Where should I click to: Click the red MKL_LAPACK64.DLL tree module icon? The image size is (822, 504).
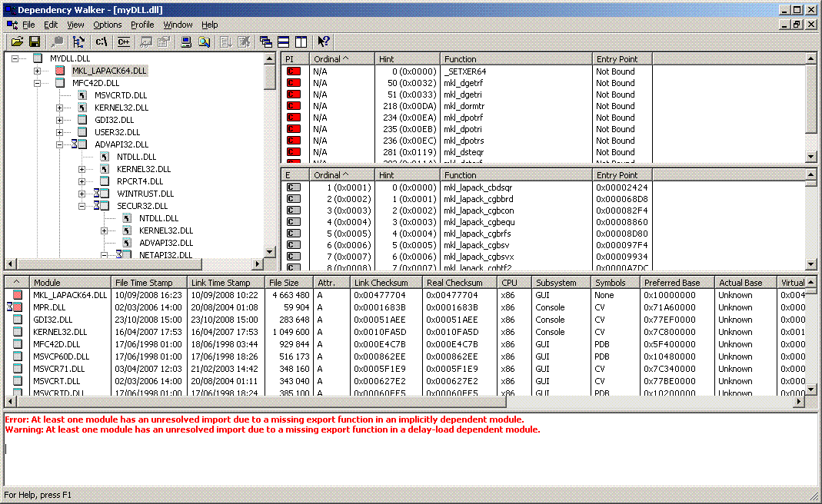click(x=60, y=71)
